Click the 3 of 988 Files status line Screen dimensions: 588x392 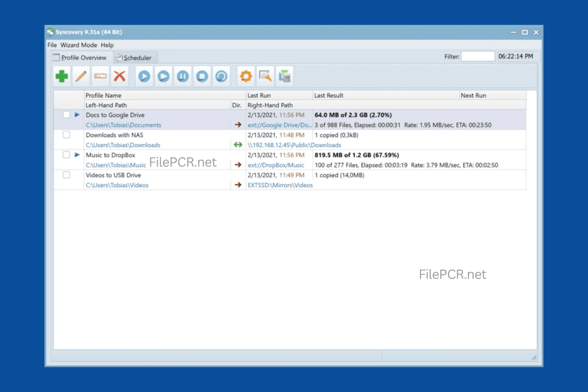(403, 125)
